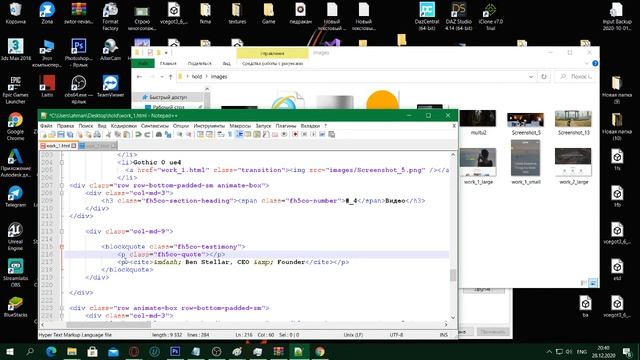Click the Explorer search field

pos(575,77)
